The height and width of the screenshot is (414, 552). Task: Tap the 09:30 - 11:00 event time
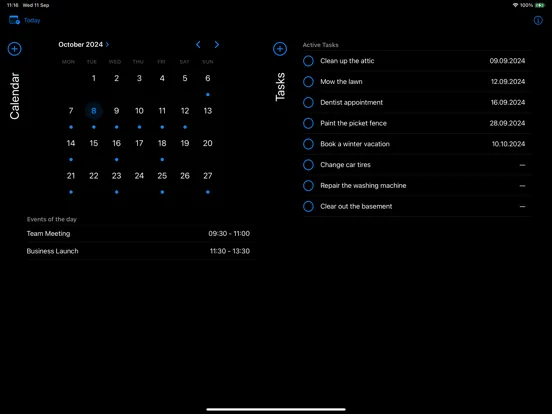[x=229, y=233]
